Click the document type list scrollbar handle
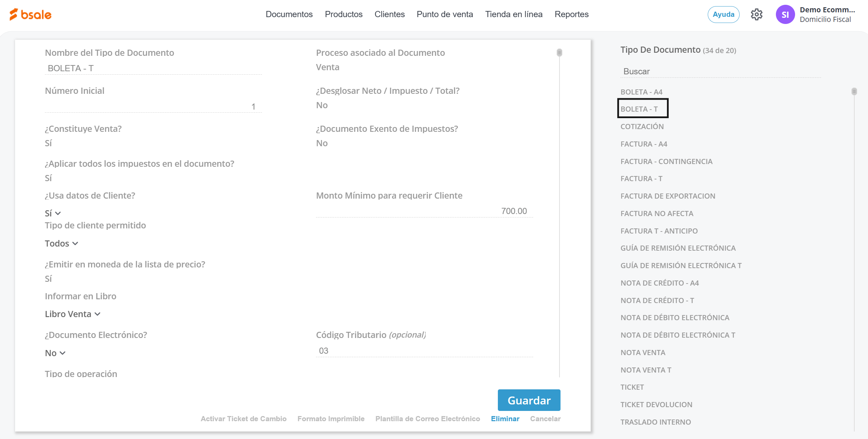 tap(854, 91)
